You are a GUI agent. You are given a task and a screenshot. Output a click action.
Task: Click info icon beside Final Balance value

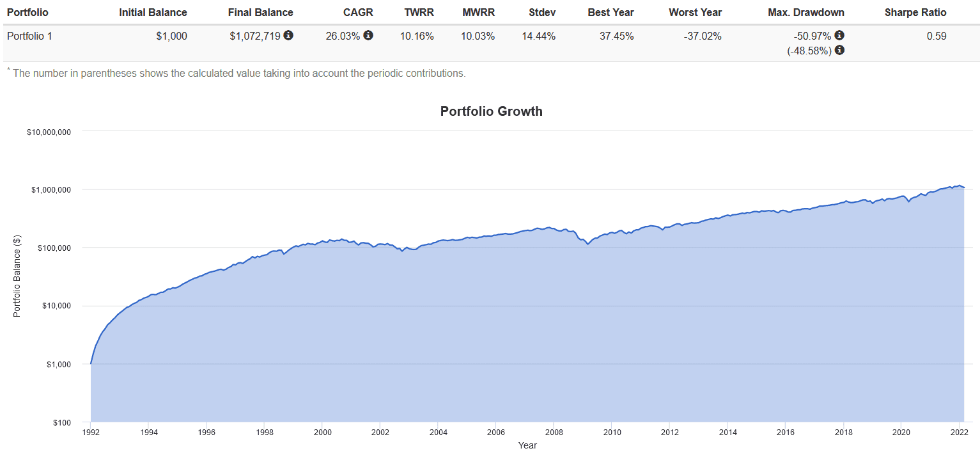[288, 36]
